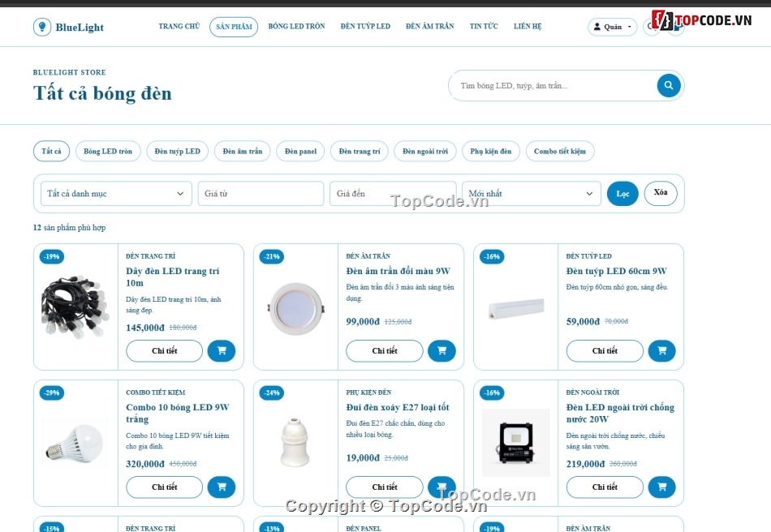This screenshot has height=532, width=771.
Task: Click the -24% badge on Đui đèn card
Action: click(x=272, y=393)
